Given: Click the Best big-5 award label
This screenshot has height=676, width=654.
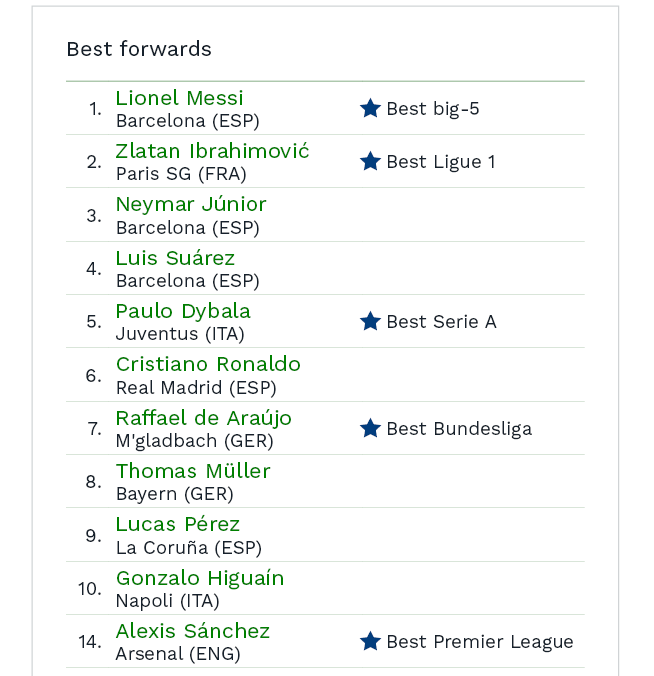Looking at the screenshot, I should coord(433,109).
